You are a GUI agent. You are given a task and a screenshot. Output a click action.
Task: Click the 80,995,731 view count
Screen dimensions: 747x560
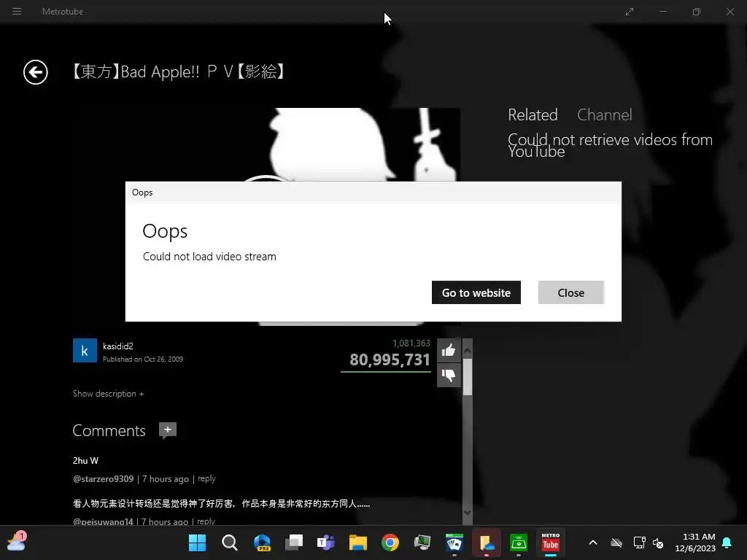pyautogui.click(x=390, y=359)
